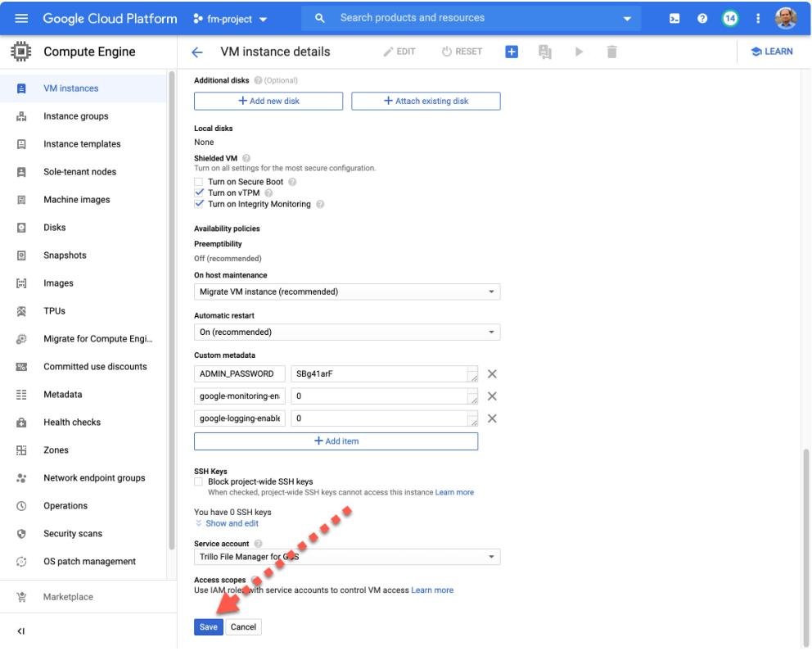Click the Additional disks help icon
This screenshot has height=651, width=812.
coord(258,80)
